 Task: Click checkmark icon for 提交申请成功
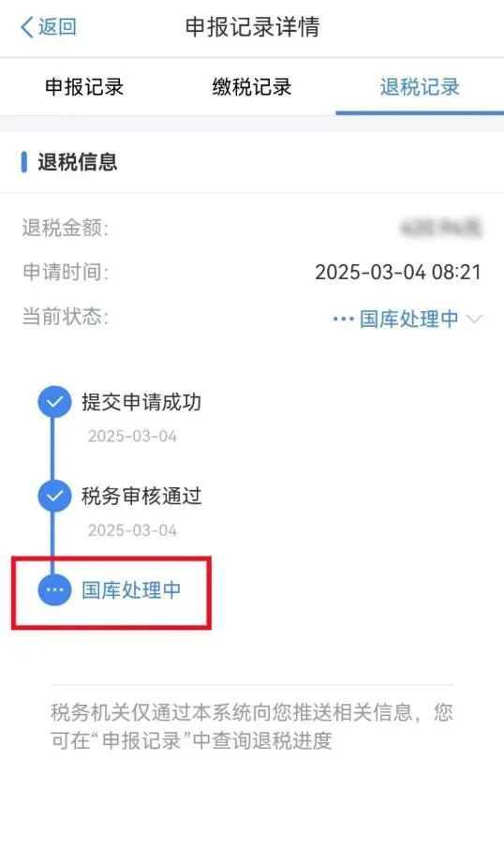54,402
